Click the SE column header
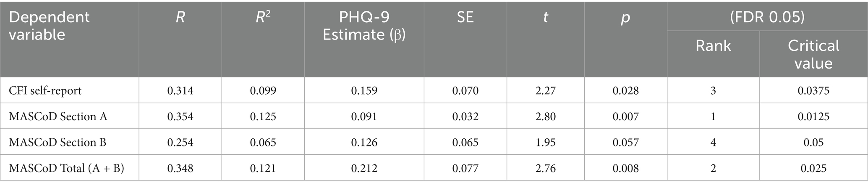 click(x=465, y=17)
